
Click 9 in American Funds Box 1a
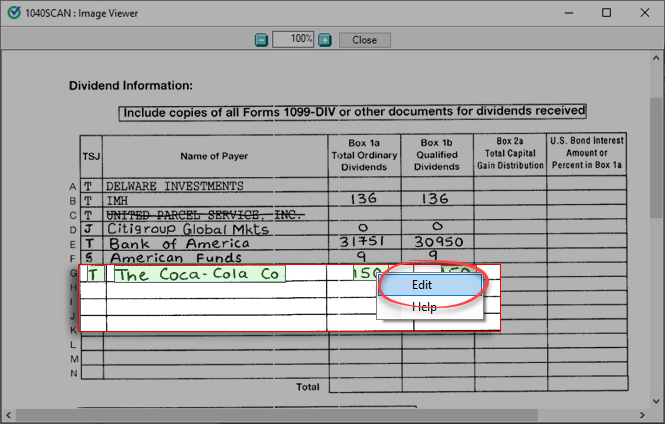tap(361, 256)
